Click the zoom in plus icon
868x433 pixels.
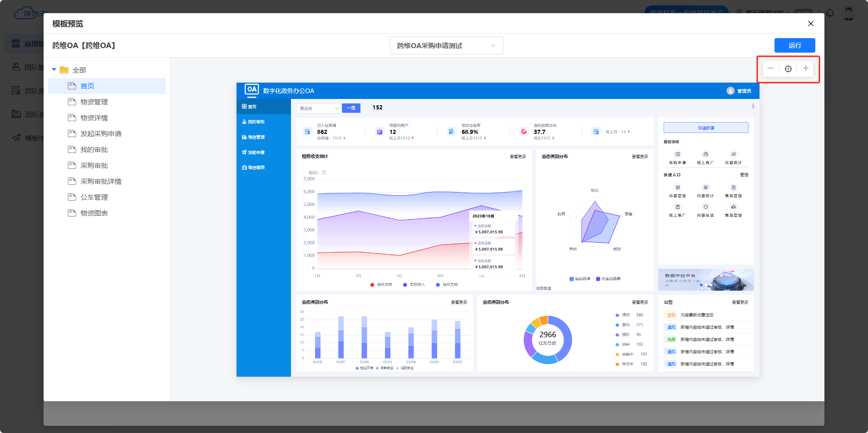(806, 69)
